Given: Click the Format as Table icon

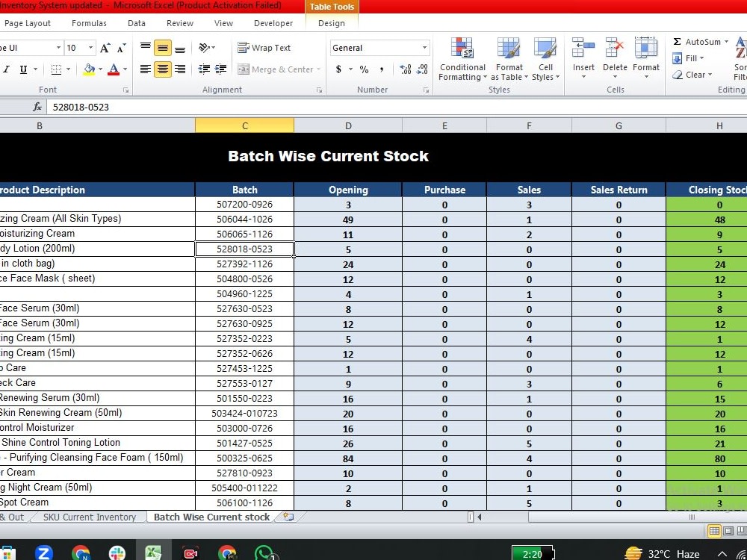Looking at the screenshot, I should 509,60.
